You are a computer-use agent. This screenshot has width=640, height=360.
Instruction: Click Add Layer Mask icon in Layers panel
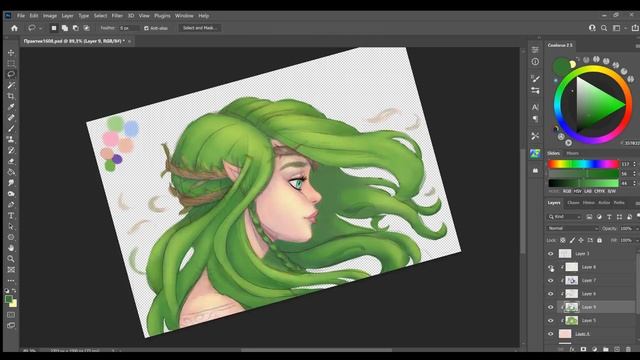(583, 349)
